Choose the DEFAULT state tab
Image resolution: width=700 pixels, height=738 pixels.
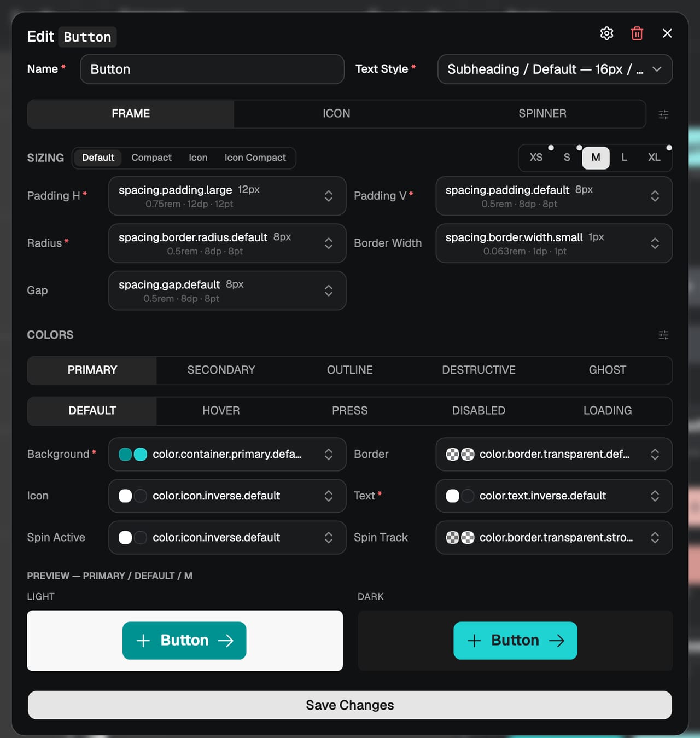[92, 411]
